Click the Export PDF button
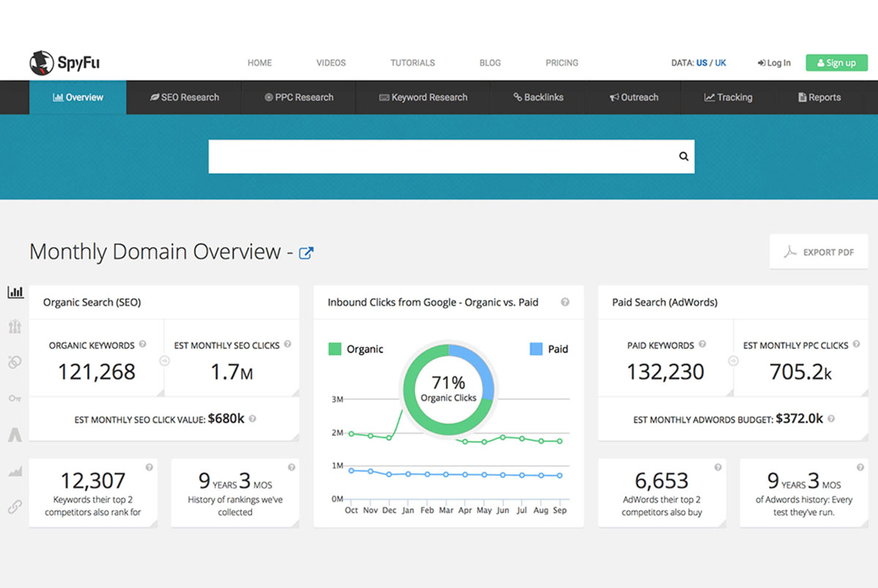 819,252
